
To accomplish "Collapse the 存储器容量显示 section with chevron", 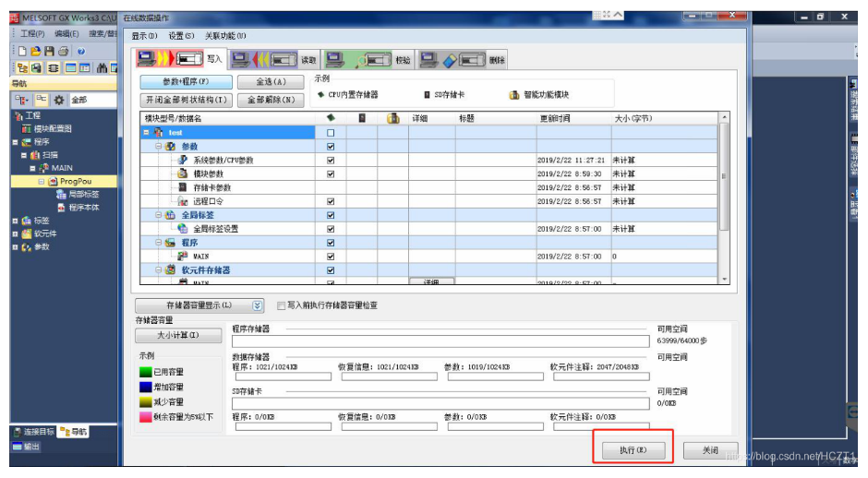I will 258,305.
